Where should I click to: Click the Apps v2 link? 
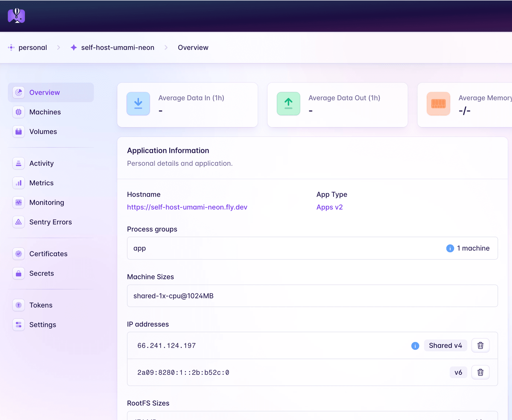(x=329, y=207)
